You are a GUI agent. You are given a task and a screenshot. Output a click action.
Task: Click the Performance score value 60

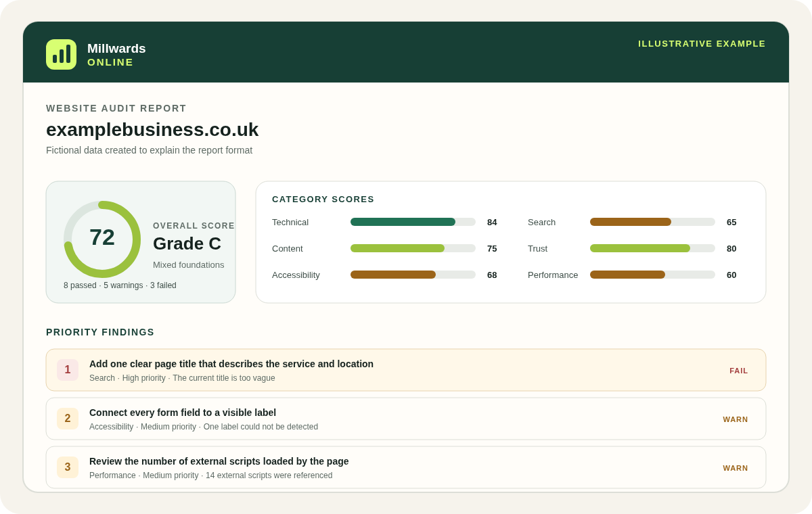[731, 275]
